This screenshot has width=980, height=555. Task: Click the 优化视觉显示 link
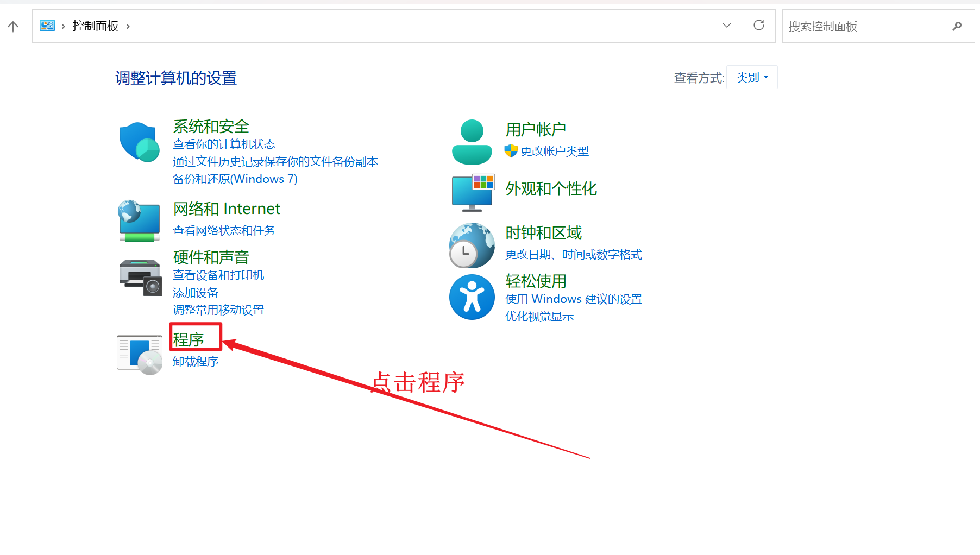(539, 317)
